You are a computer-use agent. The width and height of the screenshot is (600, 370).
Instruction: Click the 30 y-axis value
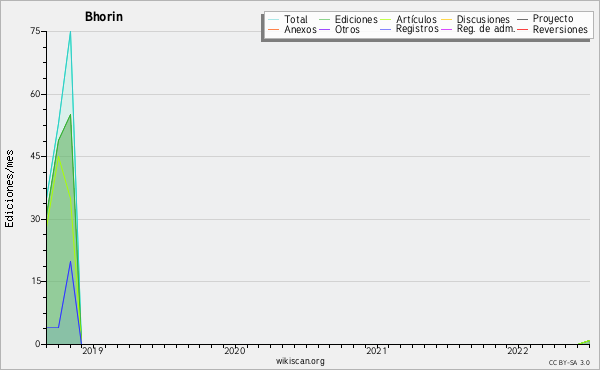(36, 219)
